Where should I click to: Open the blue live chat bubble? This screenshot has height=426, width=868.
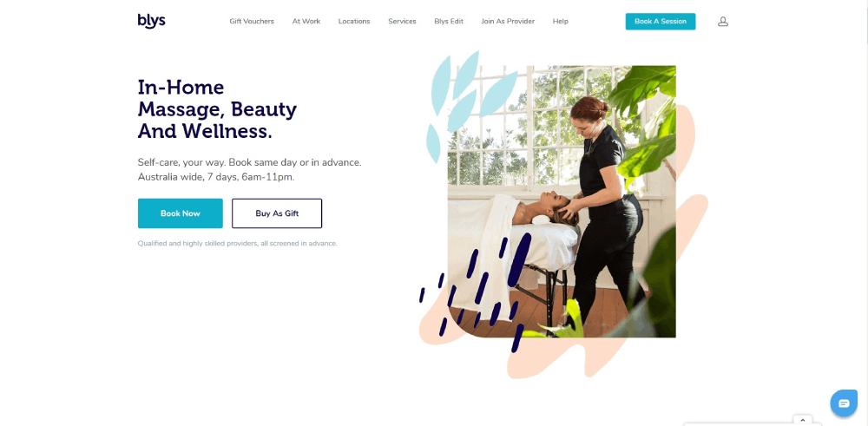(843, 403)
